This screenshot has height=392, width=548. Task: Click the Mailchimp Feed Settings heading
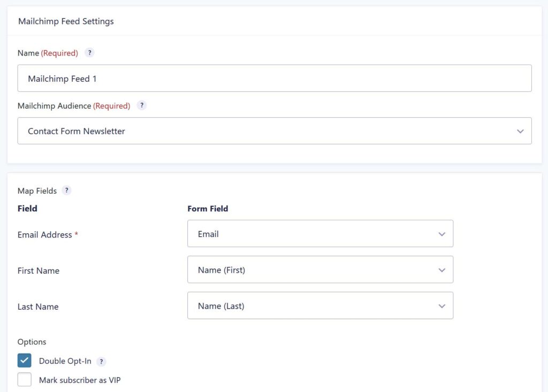(66, 21)
